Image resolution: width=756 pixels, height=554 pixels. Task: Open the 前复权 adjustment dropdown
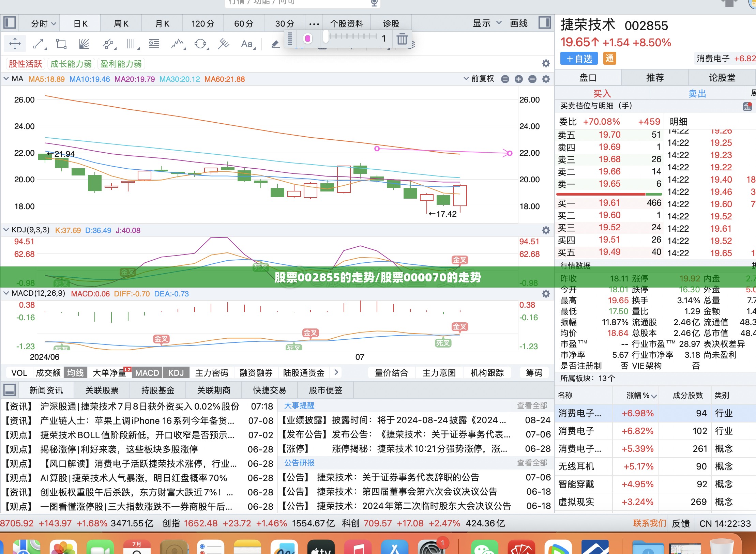pyautogui.click(x=479, y=79)
